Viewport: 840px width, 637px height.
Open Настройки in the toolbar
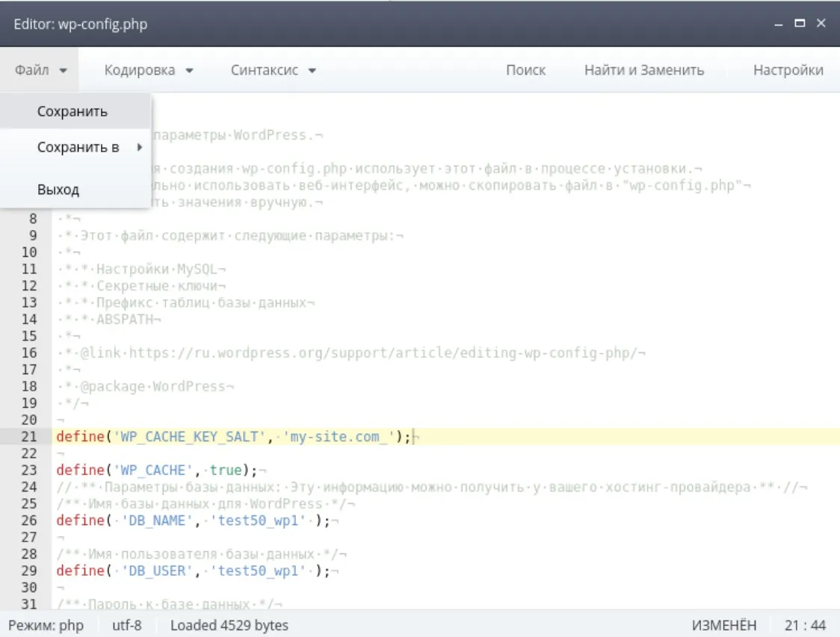(788, 70)
